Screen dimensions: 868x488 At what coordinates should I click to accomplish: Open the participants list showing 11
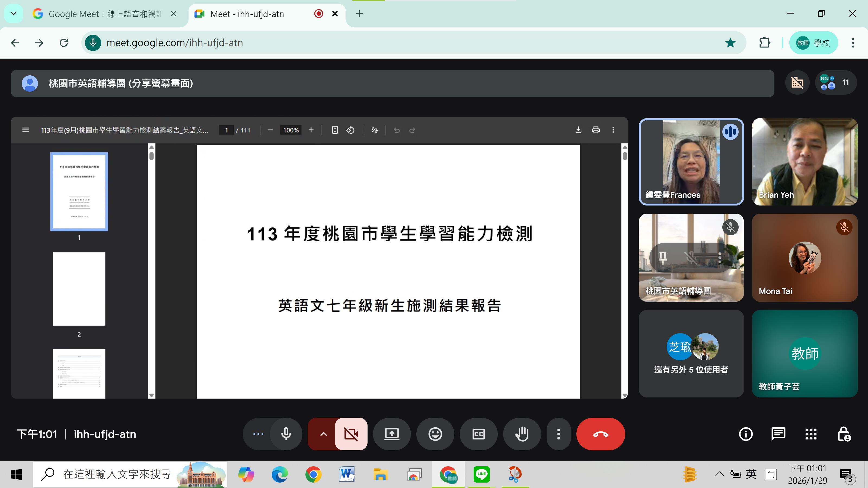836,83
